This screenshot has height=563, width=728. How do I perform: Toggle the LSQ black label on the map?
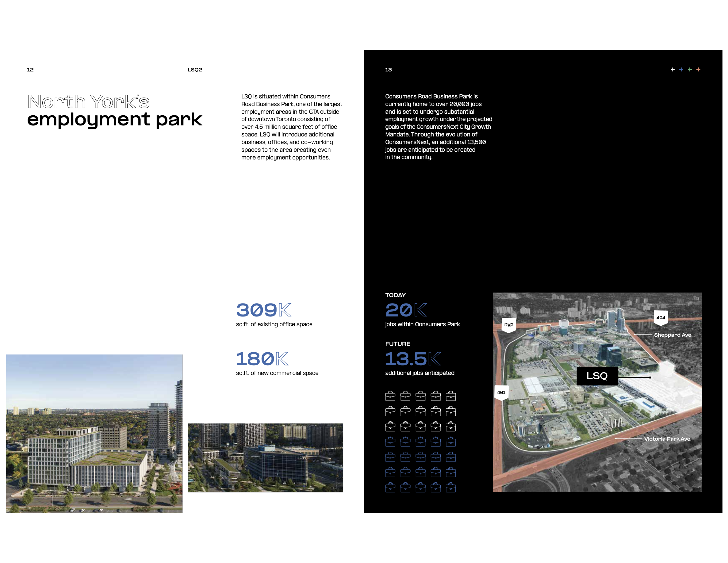coord(597,376)
